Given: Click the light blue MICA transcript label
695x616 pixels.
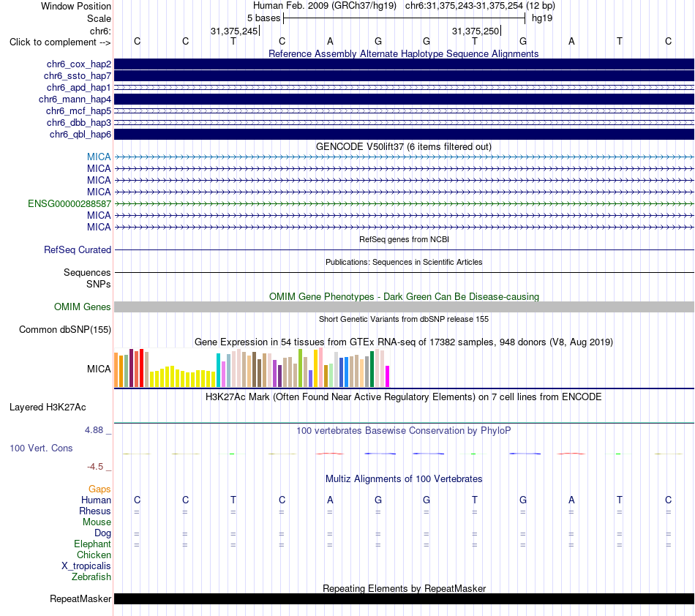Looking at the screenshot, I should [x=99, y=157].
